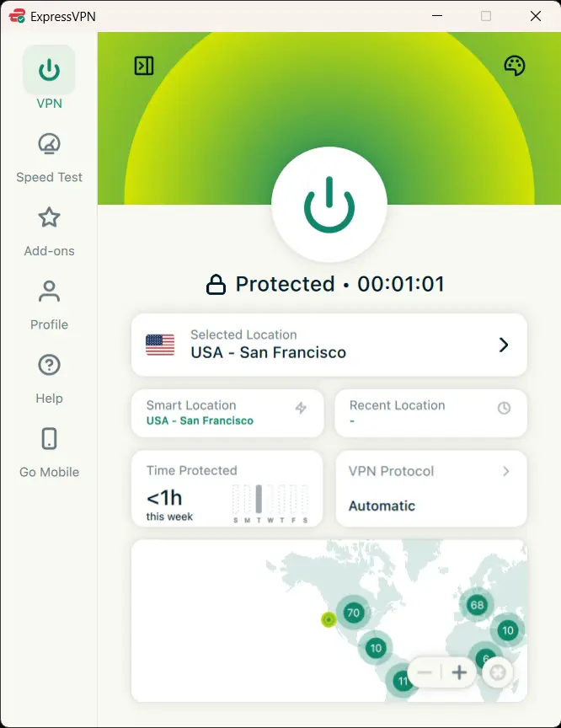Open the Selected Location USA - San Francisco card
The image size is (561, 728).
[x=329, y=345]
